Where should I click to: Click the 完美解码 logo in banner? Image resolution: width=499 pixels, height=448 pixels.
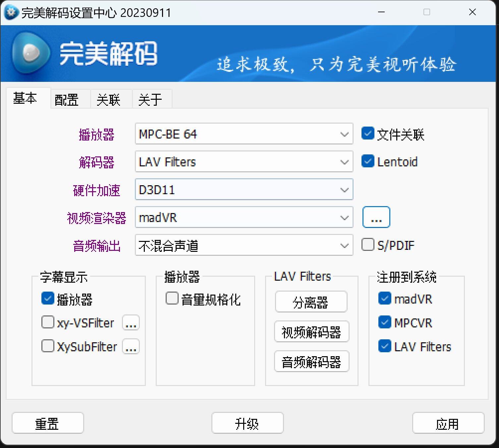pyautogui.click(x=85, y=53)
